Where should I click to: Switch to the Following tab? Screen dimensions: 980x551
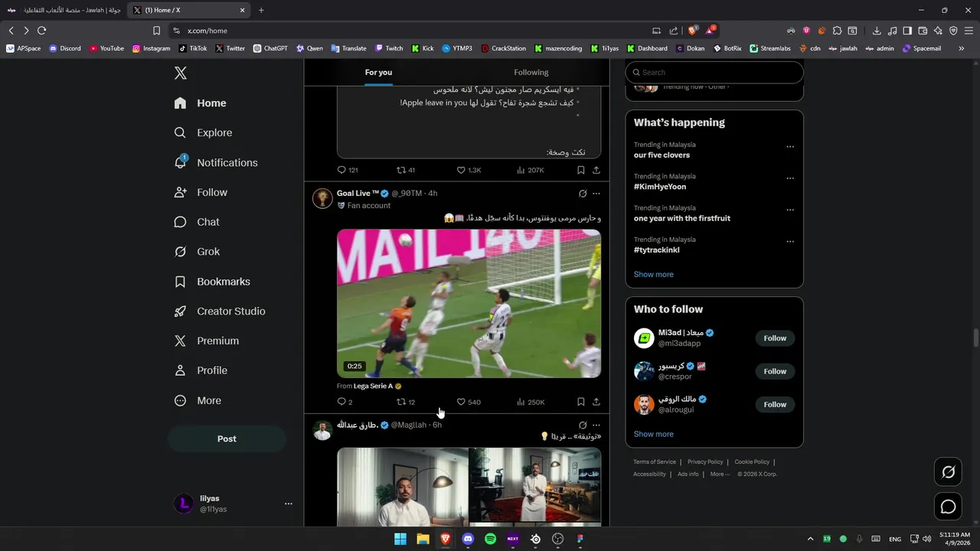click(x=531, y=73)
